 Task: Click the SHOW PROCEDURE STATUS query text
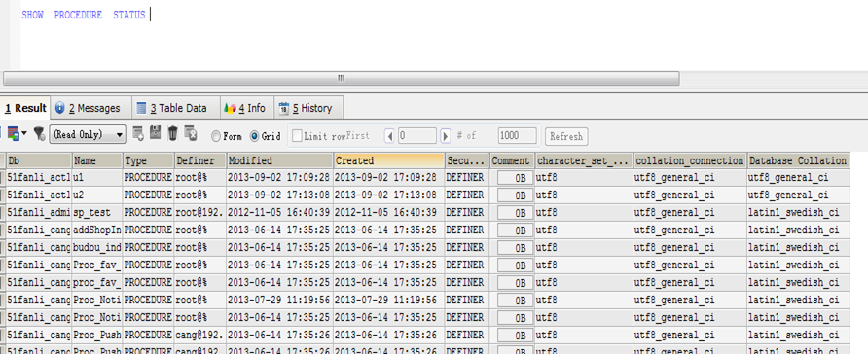pos(83,15)
